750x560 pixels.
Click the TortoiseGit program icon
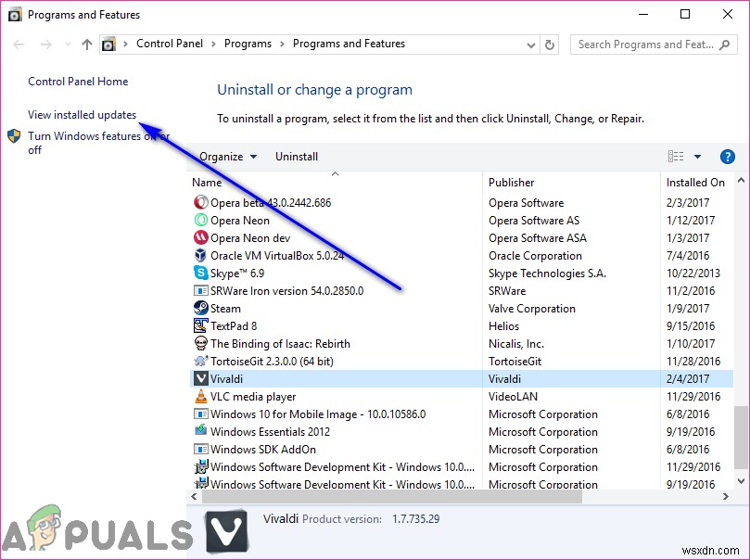pyautogui.click(x=199, y=362)
